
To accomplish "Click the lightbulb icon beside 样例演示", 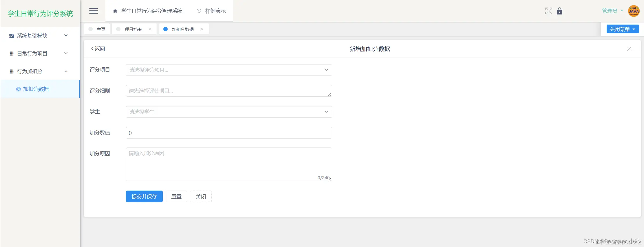I will click(x=199, y=11).
